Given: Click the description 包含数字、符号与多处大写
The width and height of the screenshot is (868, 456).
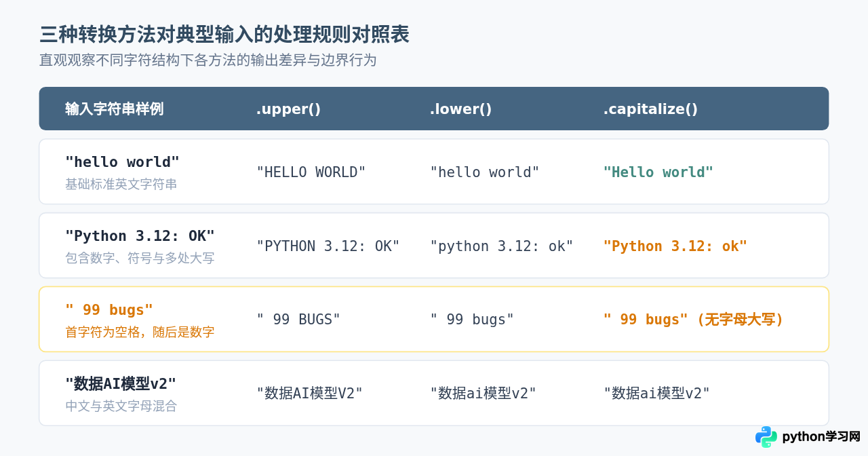Looking at the screenshot, I should tap(140, 259).
